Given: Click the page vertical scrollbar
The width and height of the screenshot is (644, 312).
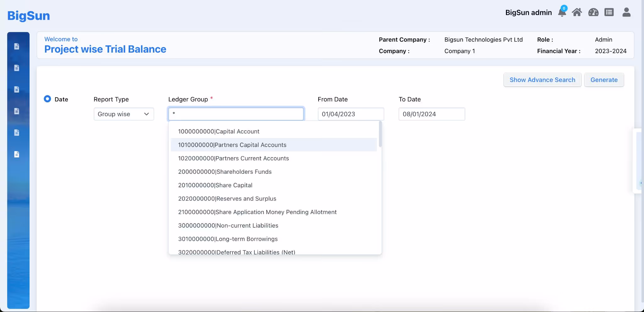Looking at the screenshot, I should [642, 151].
